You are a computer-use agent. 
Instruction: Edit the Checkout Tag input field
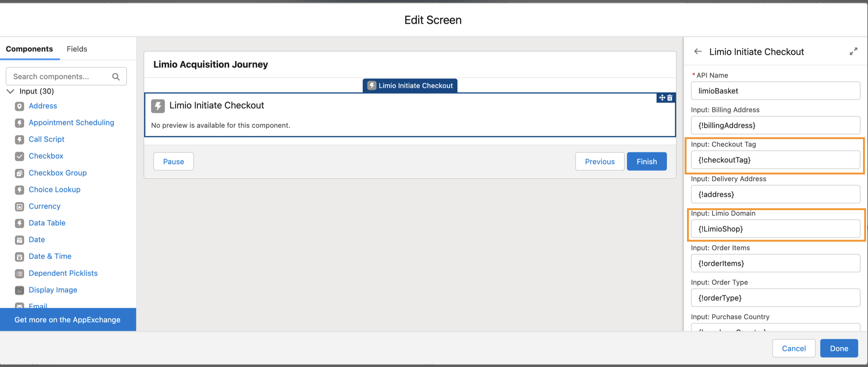pyautogui.click(x=775, y=160)
